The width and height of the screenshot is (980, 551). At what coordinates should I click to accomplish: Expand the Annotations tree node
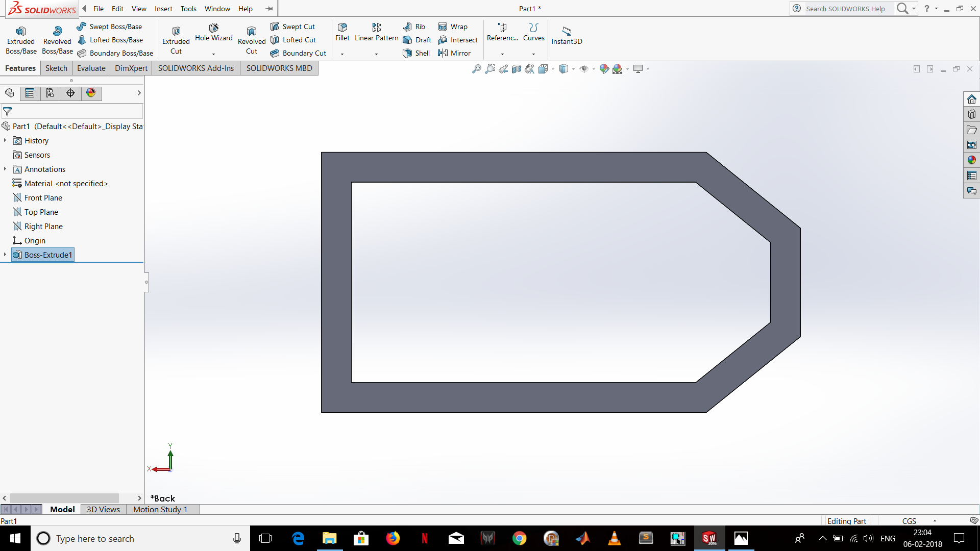click(5, 169)
